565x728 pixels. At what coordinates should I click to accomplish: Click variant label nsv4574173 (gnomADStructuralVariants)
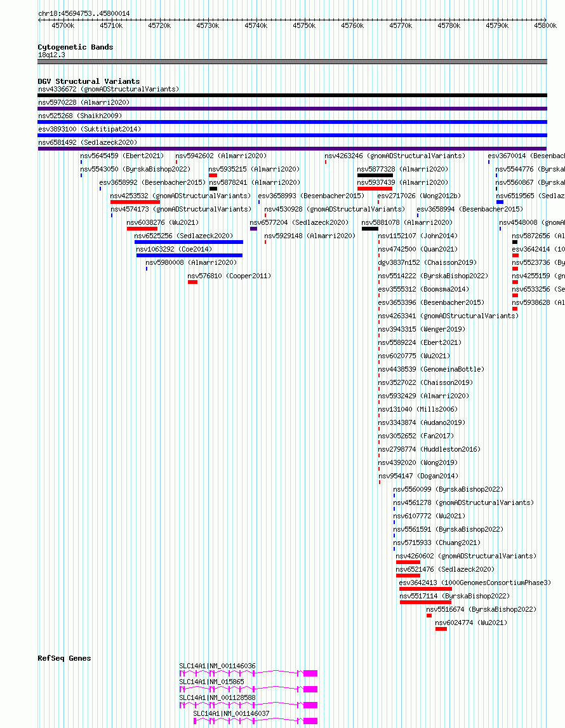click(181, 209)
